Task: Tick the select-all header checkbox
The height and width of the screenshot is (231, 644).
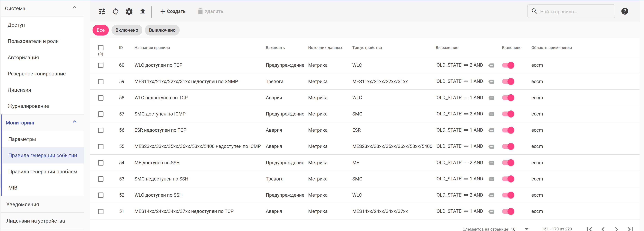Action: click(101, 48)
